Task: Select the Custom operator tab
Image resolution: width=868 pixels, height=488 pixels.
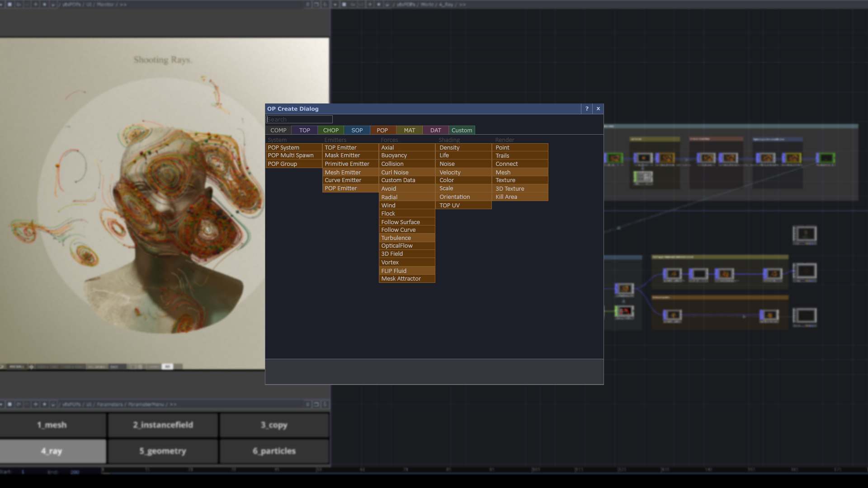Action: point(462,130)
